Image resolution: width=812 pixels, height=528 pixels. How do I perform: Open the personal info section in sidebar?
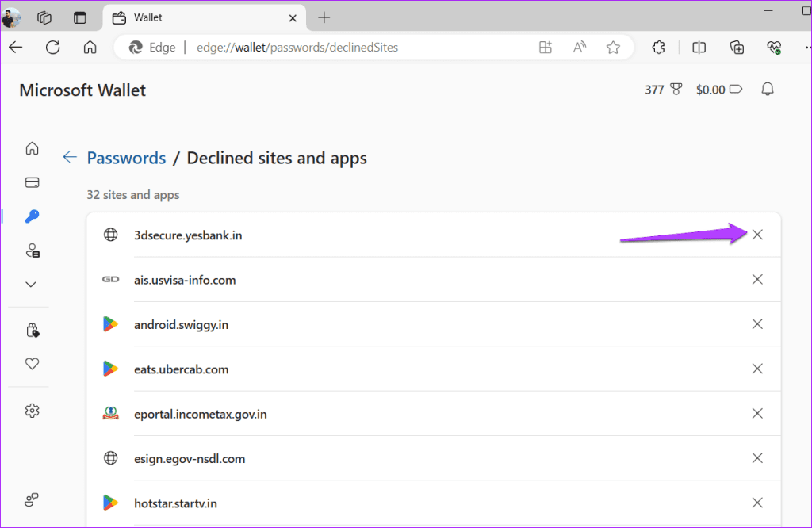[x=31, y=250]
